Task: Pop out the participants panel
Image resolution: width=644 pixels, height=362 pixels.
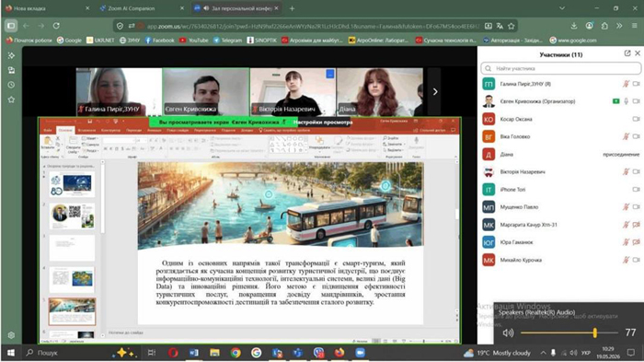Action: (627, 53)
